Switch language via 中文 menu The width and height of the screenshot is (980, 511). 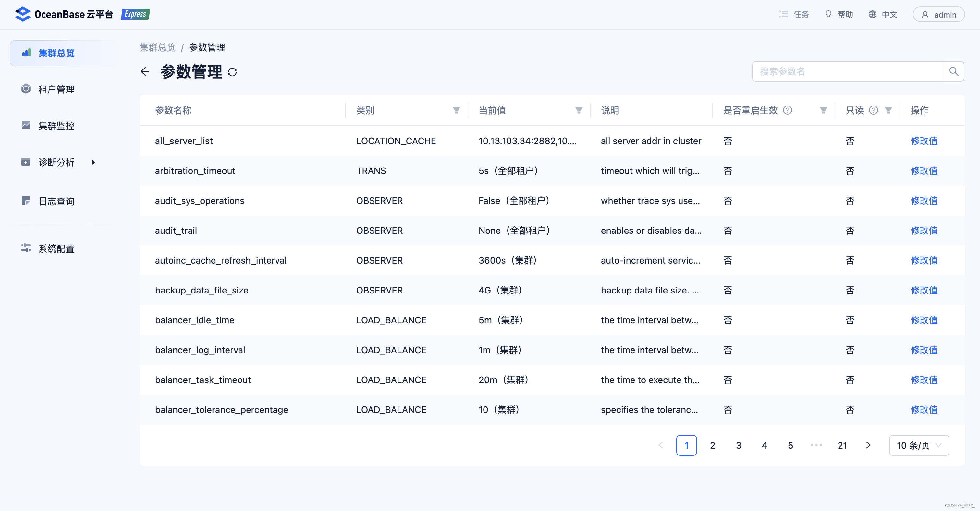(883, 15)
